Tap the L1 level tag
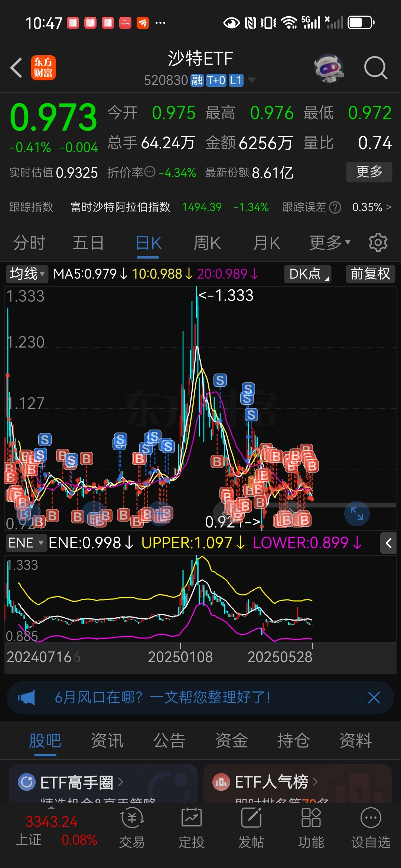The width and height of the screenshot is (401, 868). (x=236, y=80)
